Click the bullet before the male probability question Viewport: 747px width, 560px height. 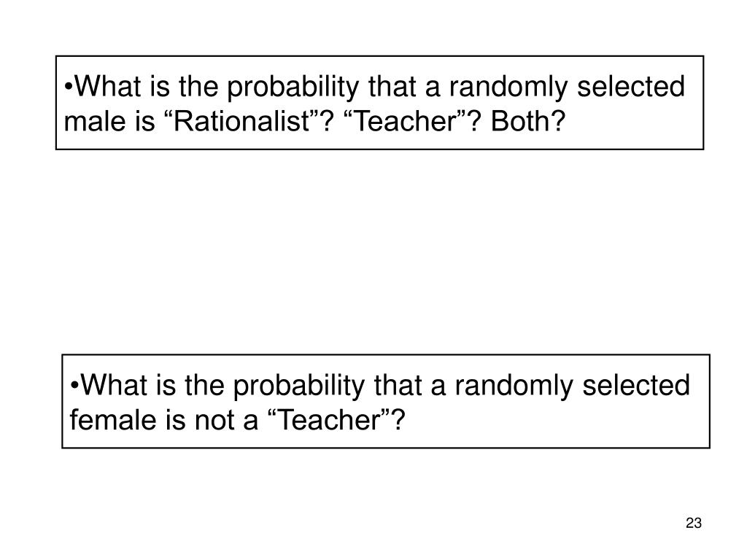69,87
